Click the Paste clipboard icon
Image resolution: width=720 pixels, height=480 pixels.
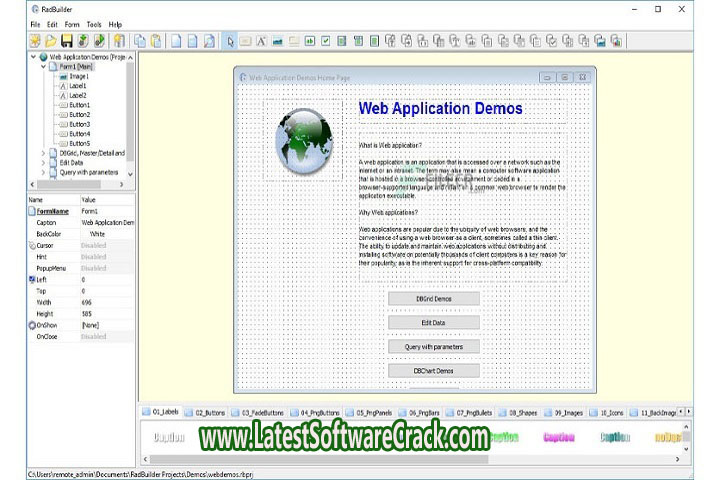point(156,41)
